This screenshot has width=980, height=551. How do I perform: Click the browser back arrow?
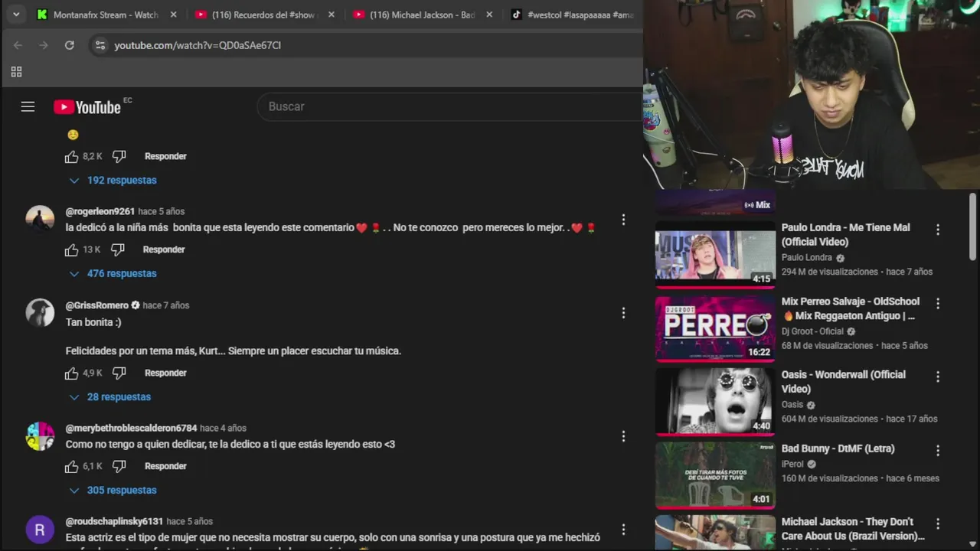pyautogui.click(x=18, y=45)
